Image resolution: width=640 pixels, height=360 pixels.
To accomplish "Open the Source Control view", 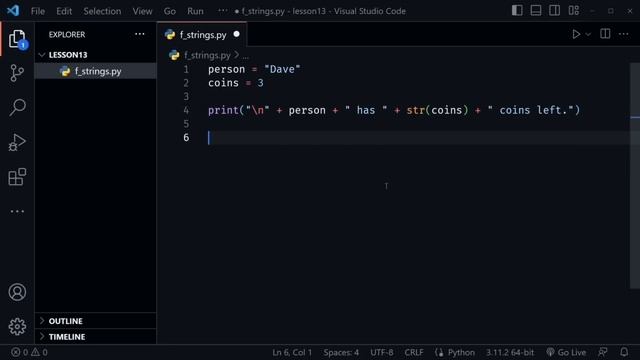I will [17, 73].
